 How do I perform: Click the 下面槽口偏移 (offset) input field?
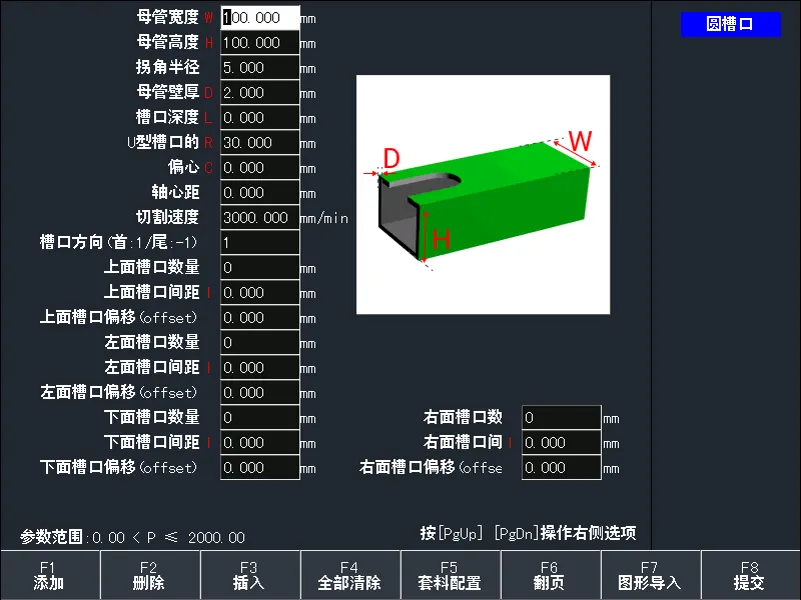[x=260, y=468]
